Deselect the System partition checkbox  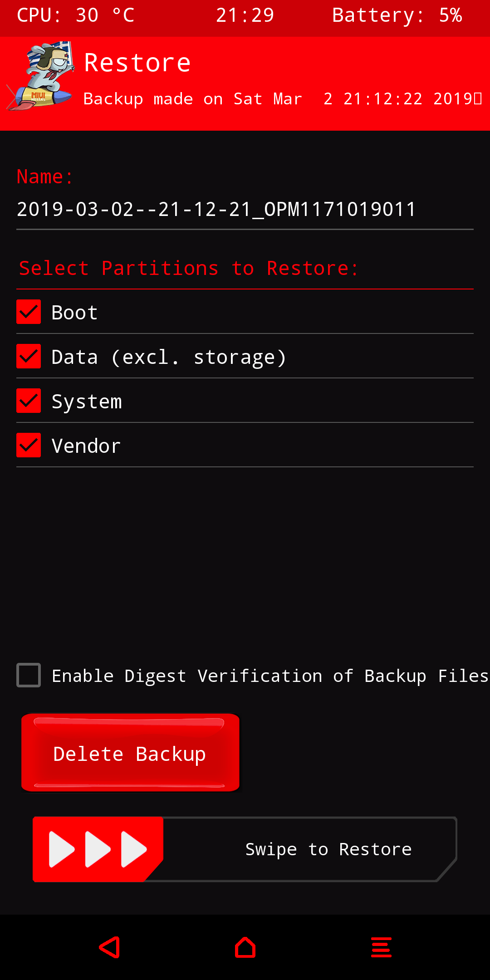click(x=29, y=401)
